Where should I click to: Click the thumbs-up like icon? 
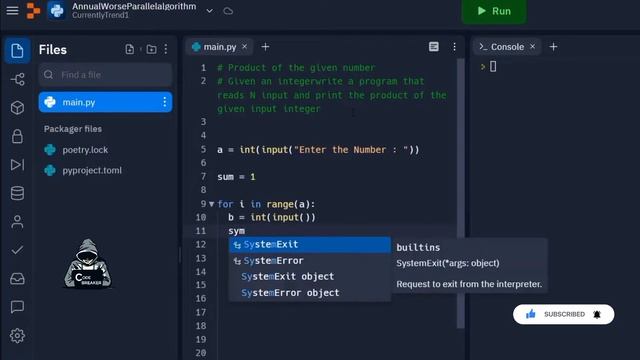[x=531, y=314]
